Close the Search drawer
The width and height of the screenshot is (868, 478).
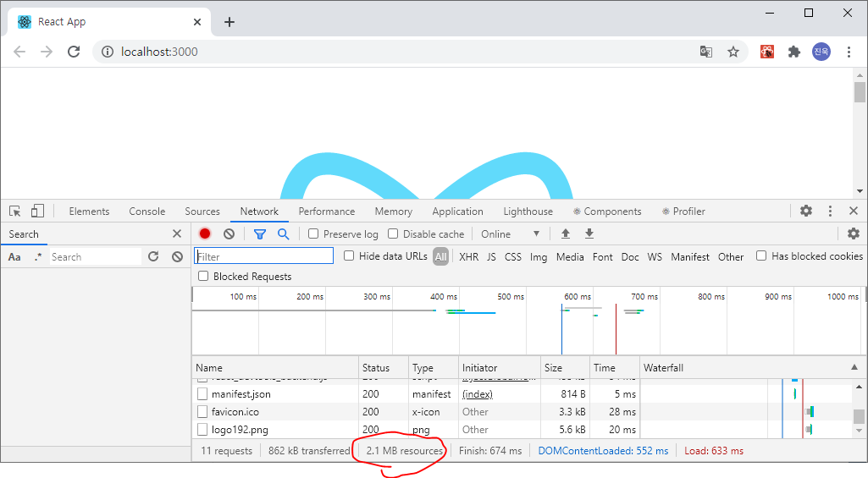point(177,234)
